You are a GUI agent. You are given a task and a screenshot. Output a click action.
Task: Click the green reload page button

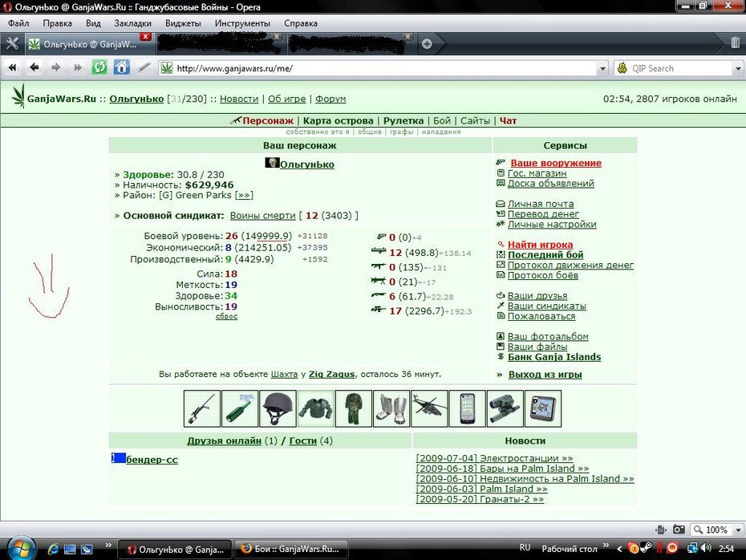[99, 67]
